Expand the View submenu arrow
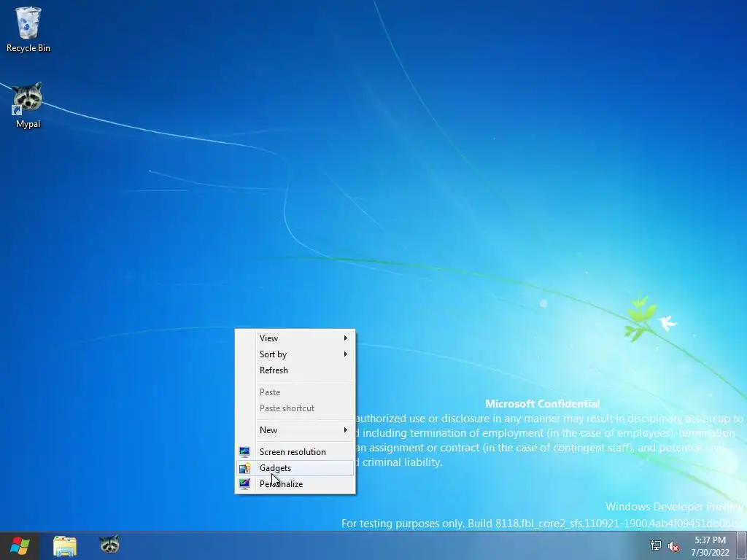This screenshot has width=747, height=560. pos(345,338)
